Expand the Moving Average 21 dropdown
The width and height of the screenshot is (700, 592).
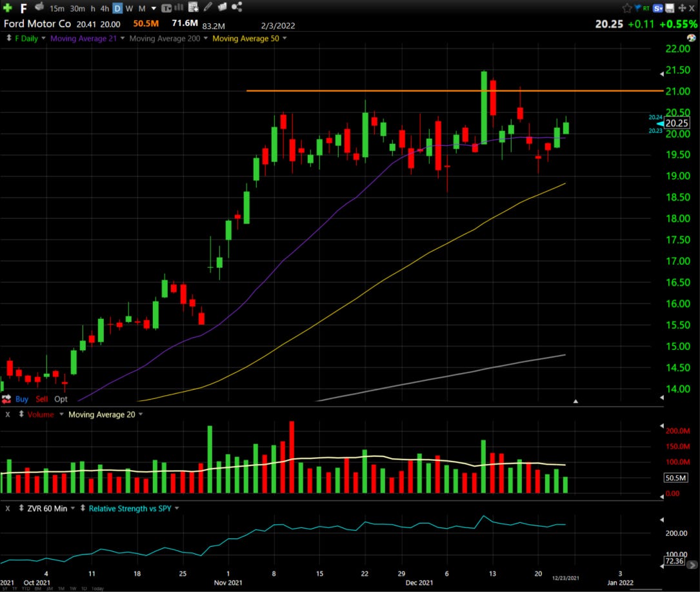123,39
